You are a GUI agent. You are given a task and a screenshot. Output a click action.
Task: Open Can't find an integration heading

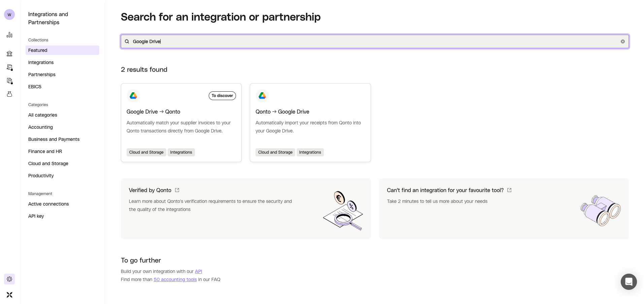coord(445,190)
